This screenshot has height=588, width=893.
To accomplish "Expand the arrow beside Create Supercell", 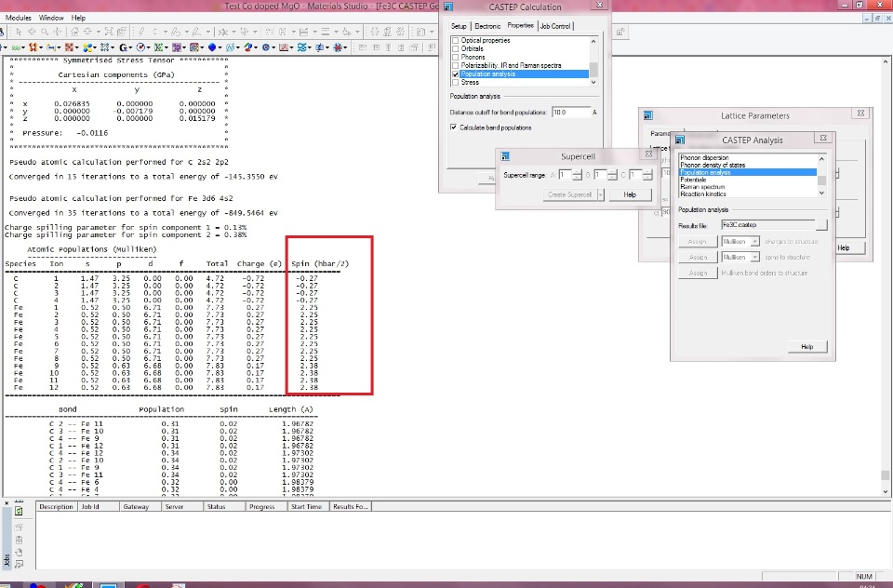I will point(601,194).
